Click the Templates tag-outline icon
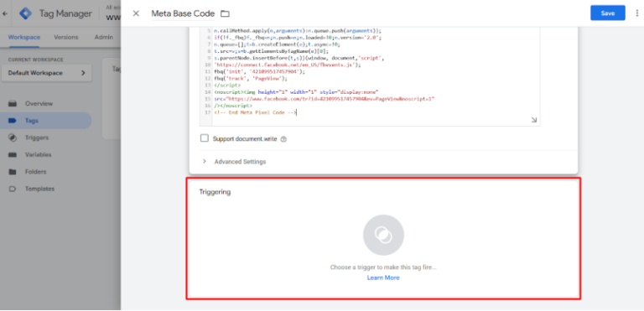The image size is (644, 311). [13, 189]
